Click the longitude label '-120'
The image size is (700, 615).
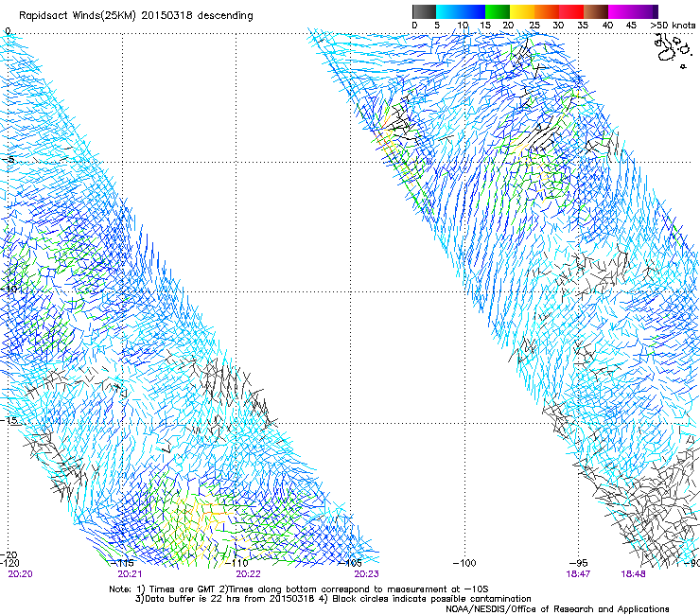coord(9,563)
